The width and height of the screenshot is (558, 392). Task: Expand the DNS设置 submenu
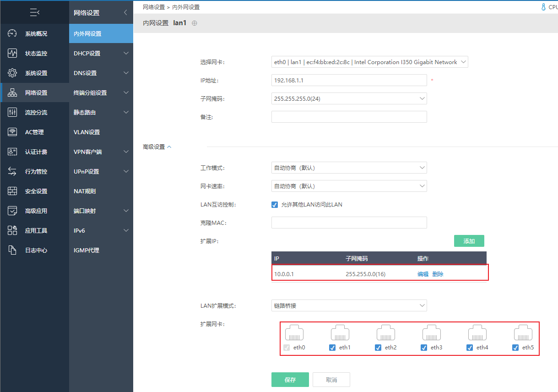click(101, 73)
